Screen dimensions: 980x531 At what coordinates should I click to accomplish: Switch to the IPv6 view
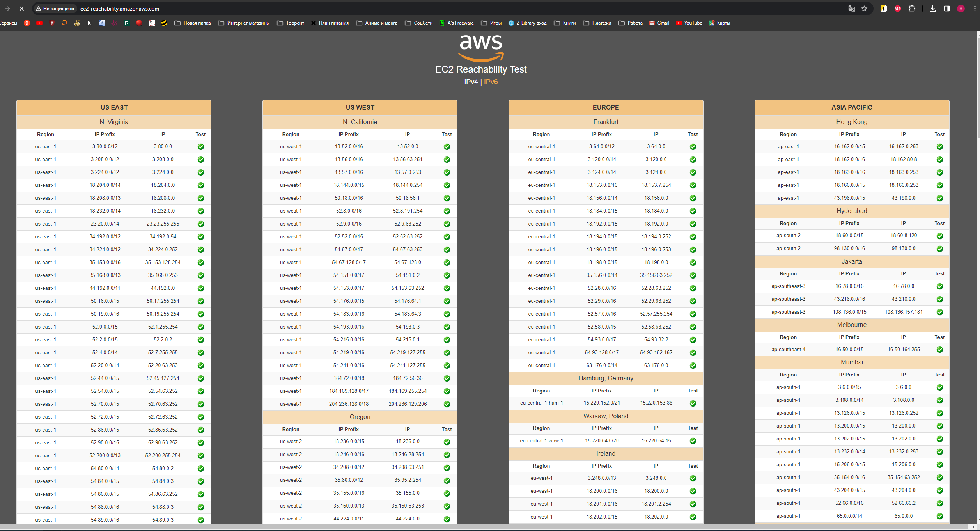[x=491, y=82]
